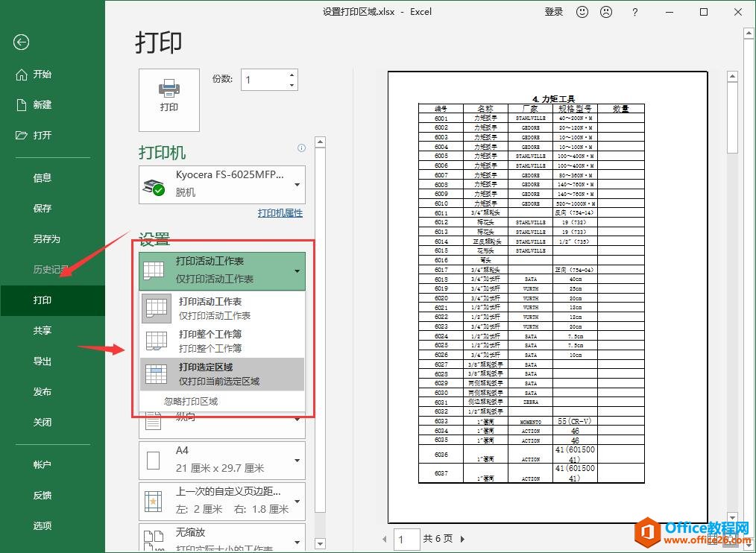Image resolution: width=756 pixels, height=553 pixels.
Task: Click 登录 sign-in in the title bar
Action: (554, 12)
